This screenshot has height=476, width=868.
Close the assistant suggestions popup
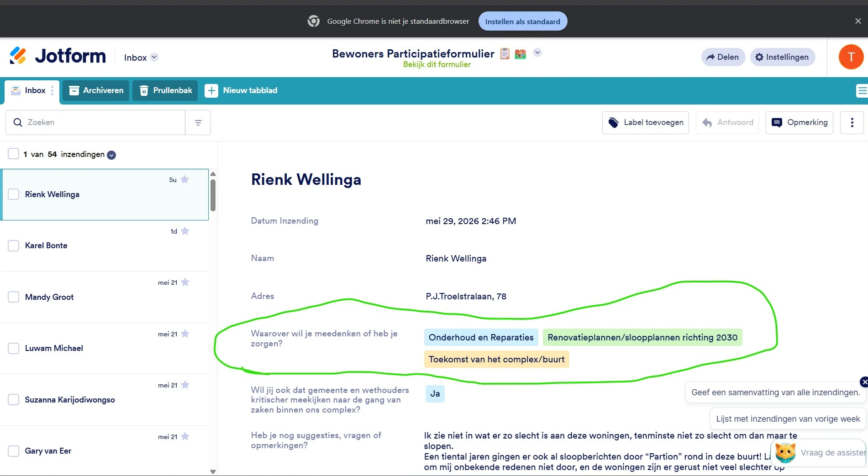pos(864,382)
